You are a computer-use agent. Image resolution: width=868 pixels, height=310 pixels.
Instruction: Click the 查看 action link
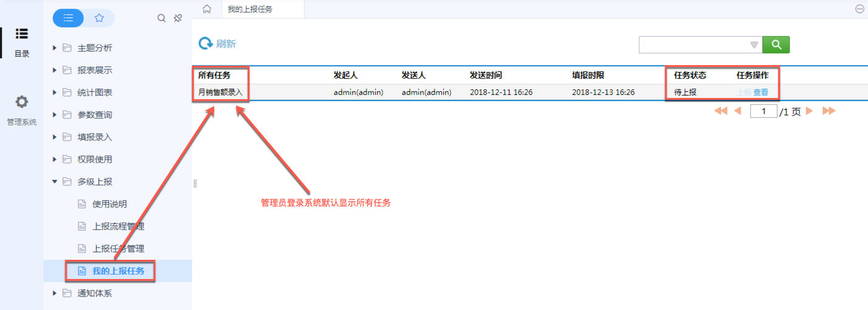tap(761, 92)
